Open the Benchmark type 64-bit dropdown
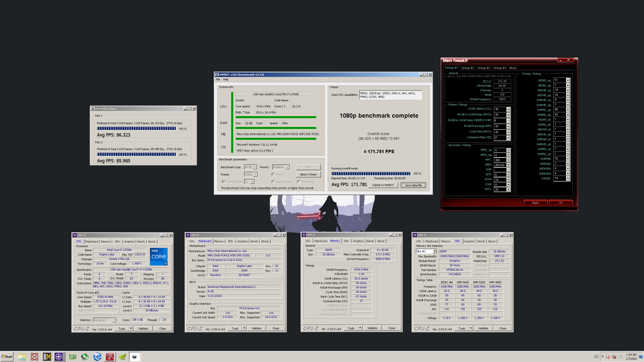This screenshot has height=362, width=644. (251, 167)
